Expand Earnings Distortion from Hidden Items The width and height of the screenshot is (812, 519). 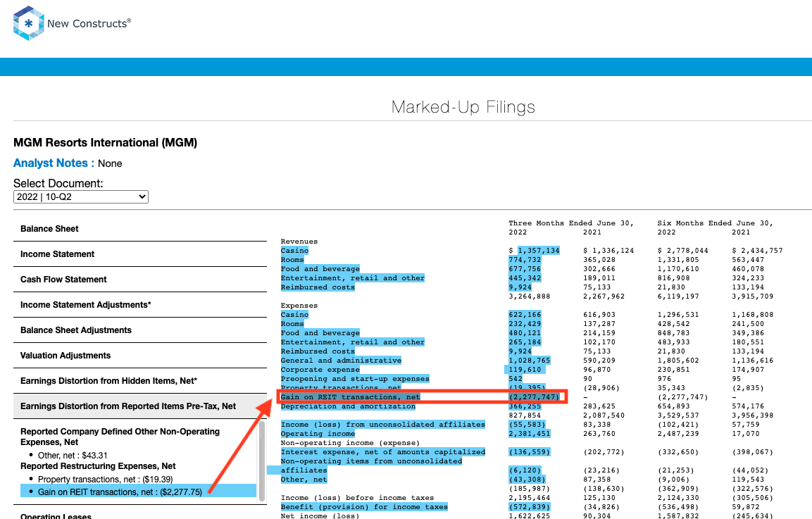tap(140, 381)
